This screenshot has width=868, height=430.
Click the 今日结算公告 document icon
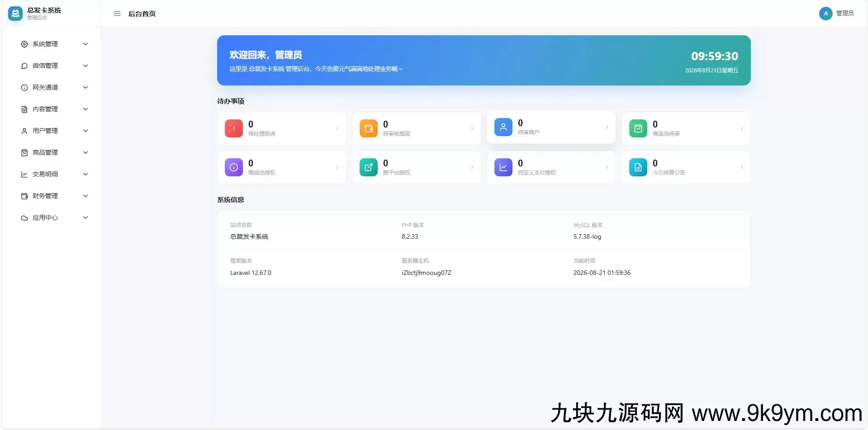tap(638, 167)
